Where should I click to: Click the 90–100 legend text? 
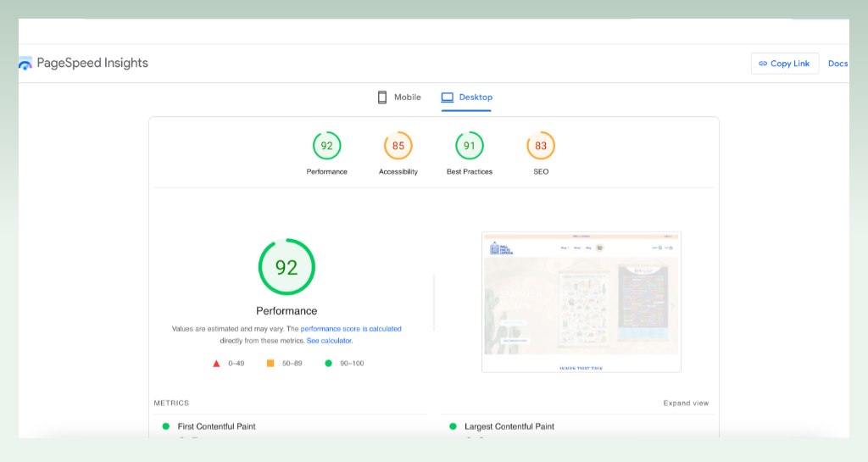point(352,364)
